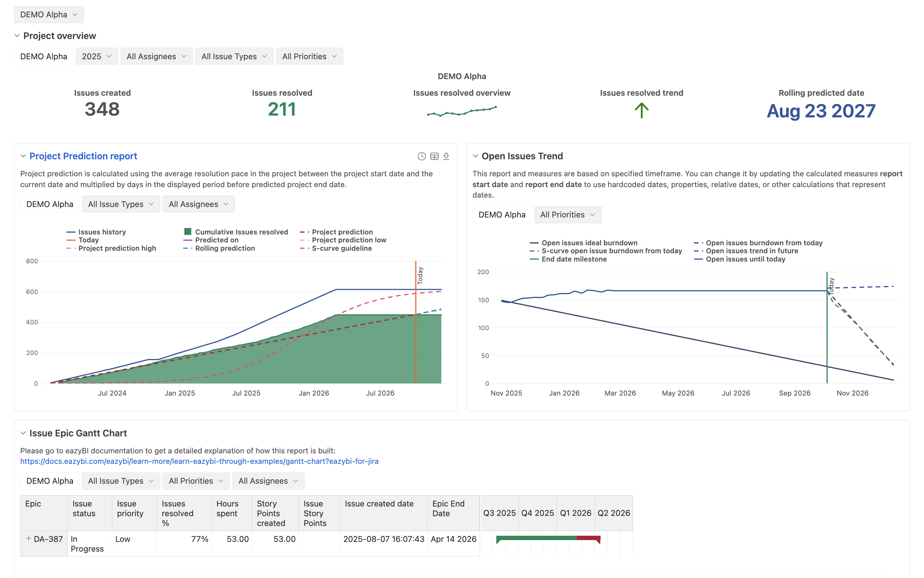The width and height of the screenshot is (924, 578).
Task: Open All Priorities in Gantt Chart panel
Action: point(196,481)
